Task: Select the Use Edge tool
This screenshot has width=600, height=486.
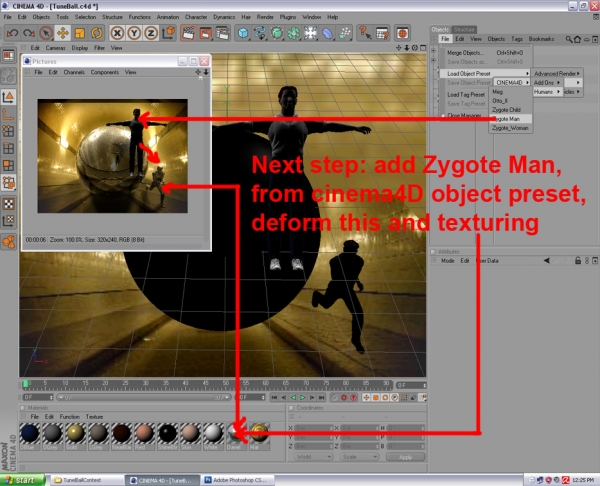Action: (8, 148)
